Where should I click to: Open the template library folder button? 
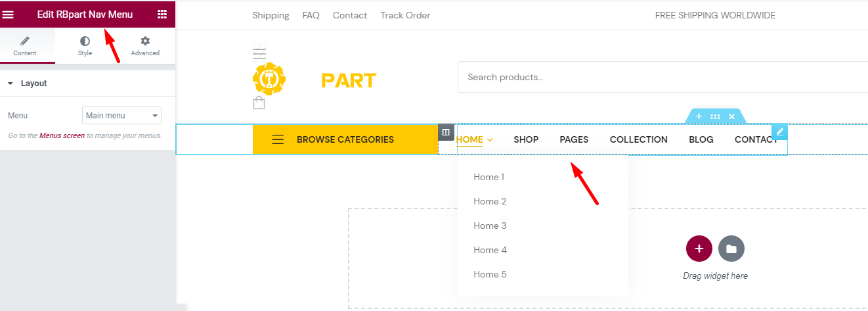coord(731,249)
